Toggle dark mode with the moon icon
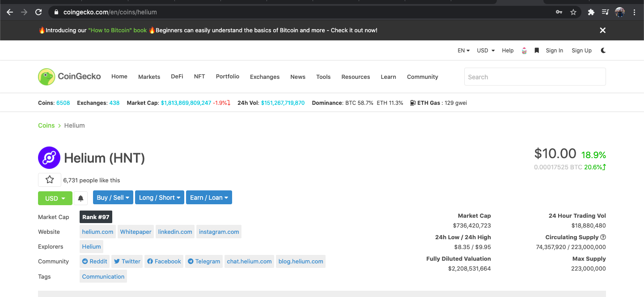This screenshot has width=644, height=297. click(x=603, y=51)
